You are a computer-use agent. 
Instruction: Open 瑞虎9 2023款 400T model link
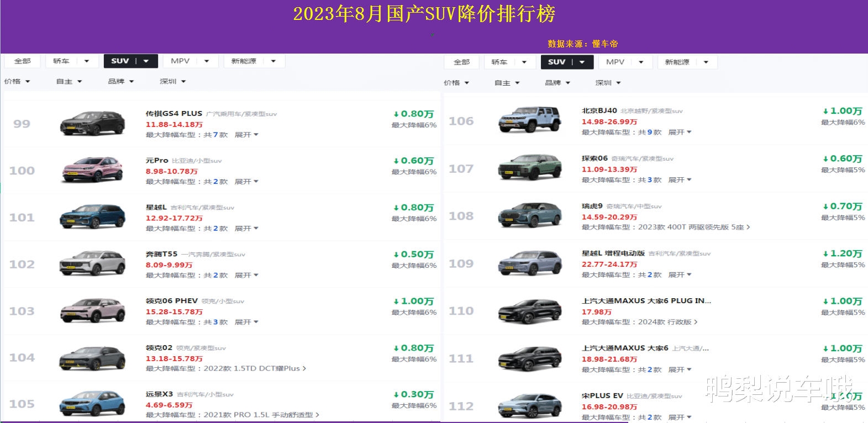click(x=694, y=227)
